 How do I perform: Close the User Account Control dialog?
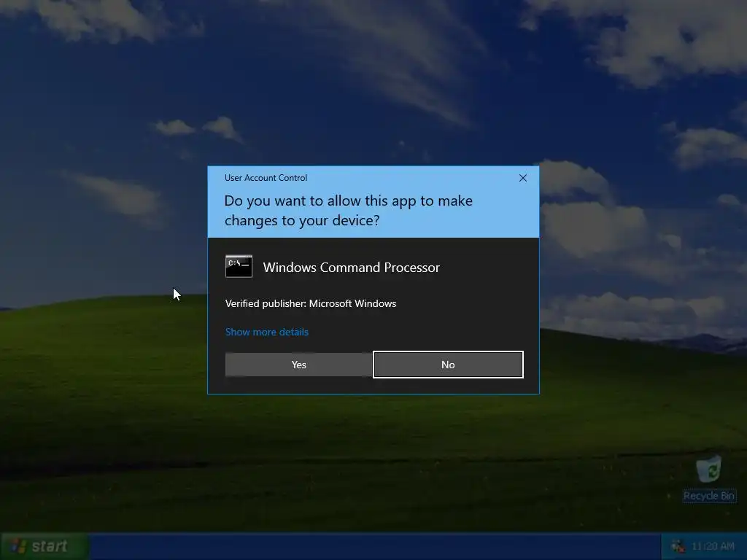(x=522, y=178)
